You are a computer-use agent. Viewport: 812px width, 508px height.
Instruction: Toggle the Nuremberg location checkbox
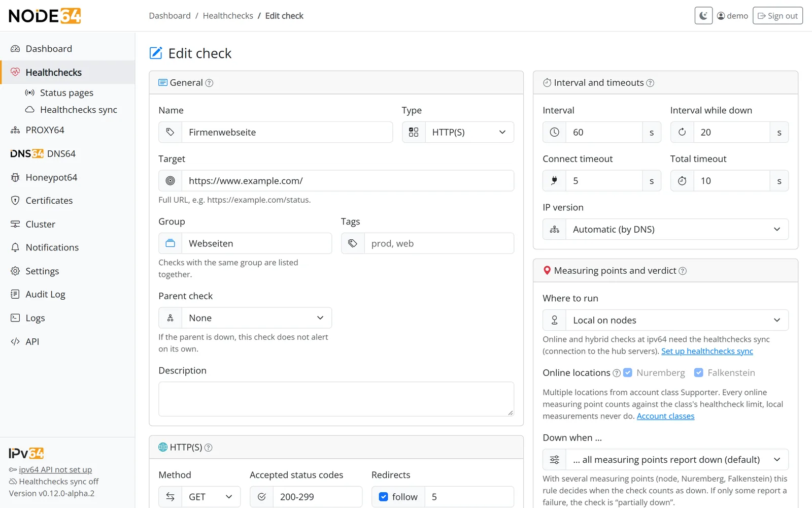coord(628,373)
